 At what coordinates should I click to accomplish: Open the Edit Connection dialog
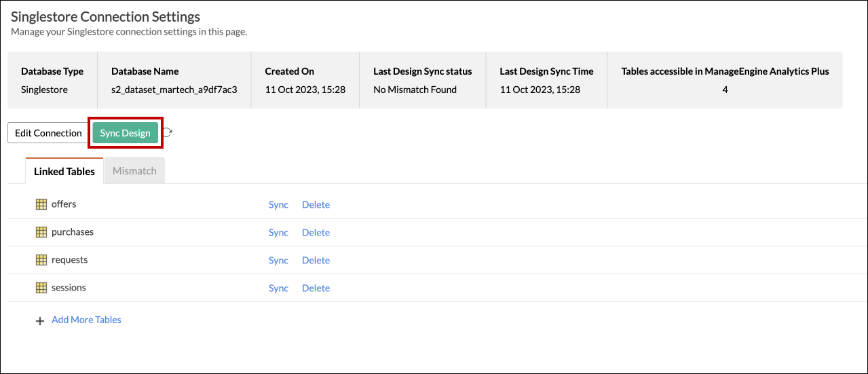pyautogui.click(x=48, y=133)
